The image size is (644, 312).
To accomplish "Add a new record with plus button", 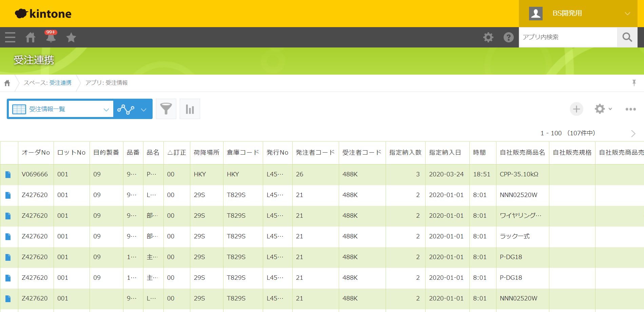I will tap(576, 109).
